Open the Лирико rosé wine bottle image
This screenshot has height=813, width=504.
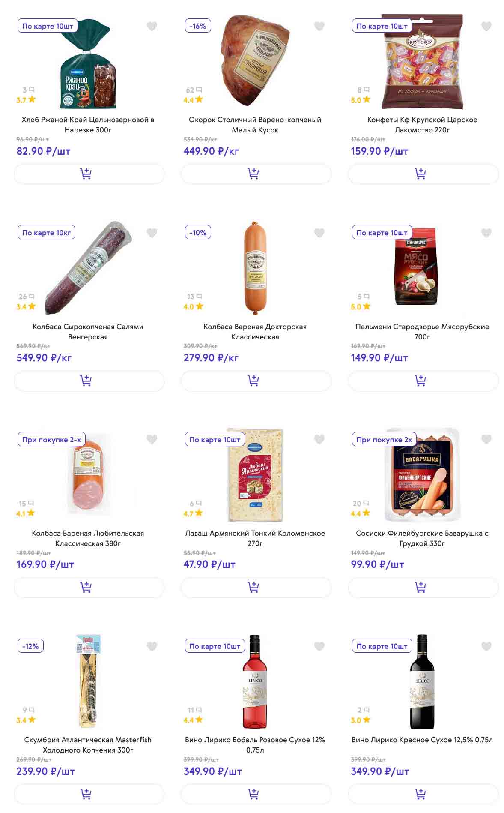click(x=255, y=681)
